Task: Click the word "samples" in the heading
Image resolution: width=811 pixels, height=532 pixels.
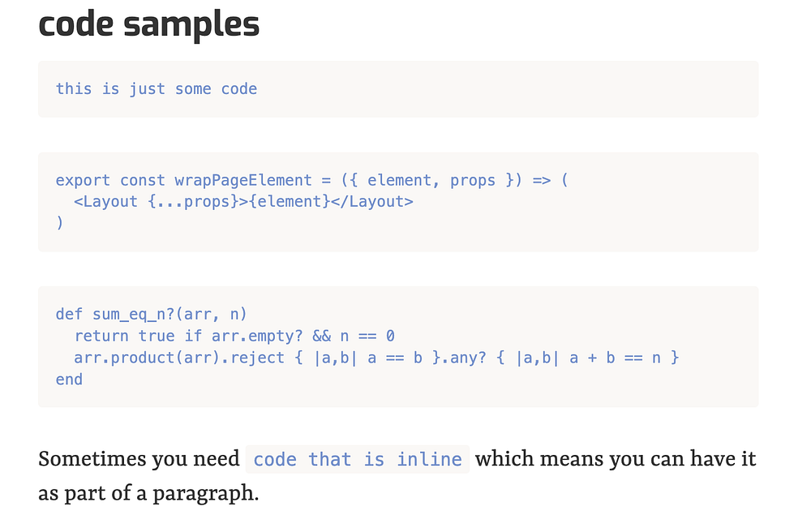Action: (192, 24)
